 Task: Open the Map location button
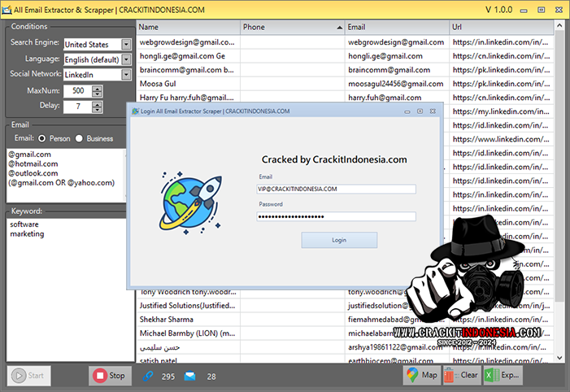point(422,375)
